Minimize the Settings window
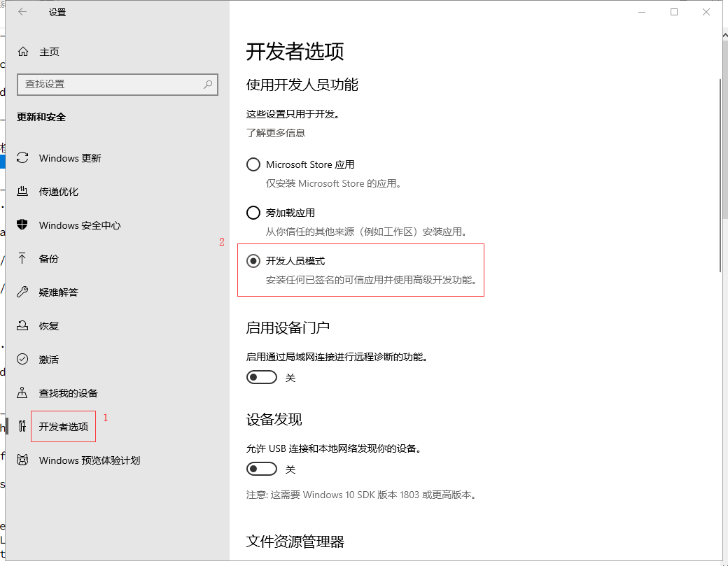728x566 pixels. tap(642, 12)
